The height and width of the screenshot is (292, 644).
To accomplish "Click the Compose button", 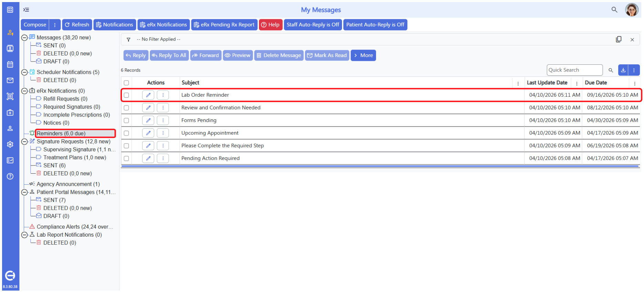I will pos(35,25).
